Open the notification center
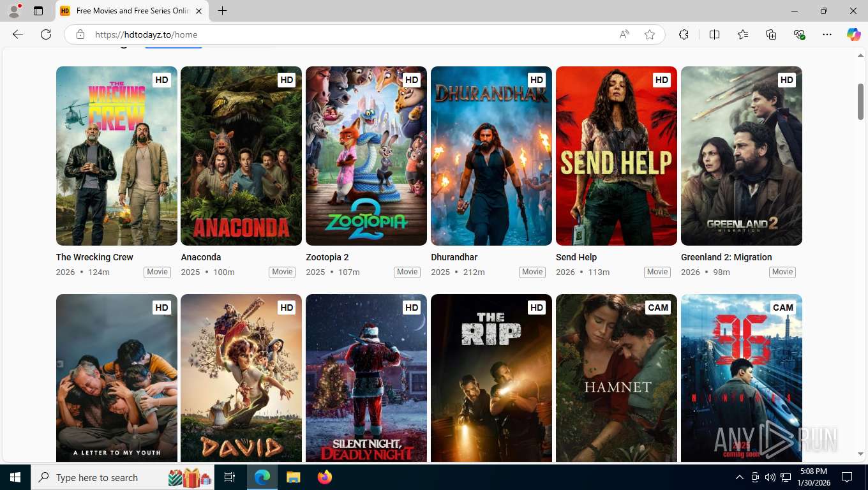868x490 pixels. [x=847, y=477]
